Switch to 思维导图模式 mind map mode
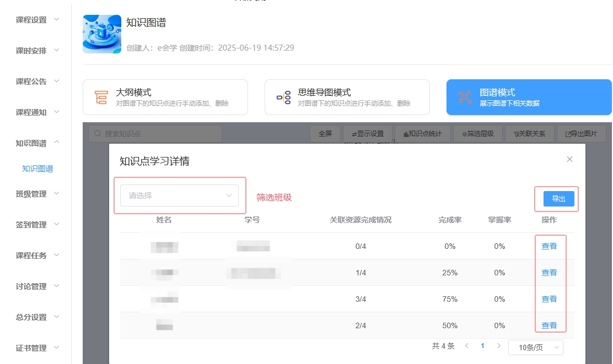 (347, 97)
